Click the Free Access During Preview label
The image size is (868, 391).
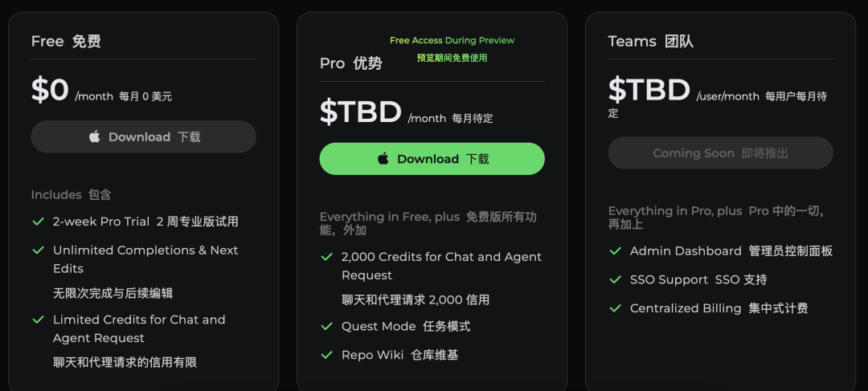(452, 40)
